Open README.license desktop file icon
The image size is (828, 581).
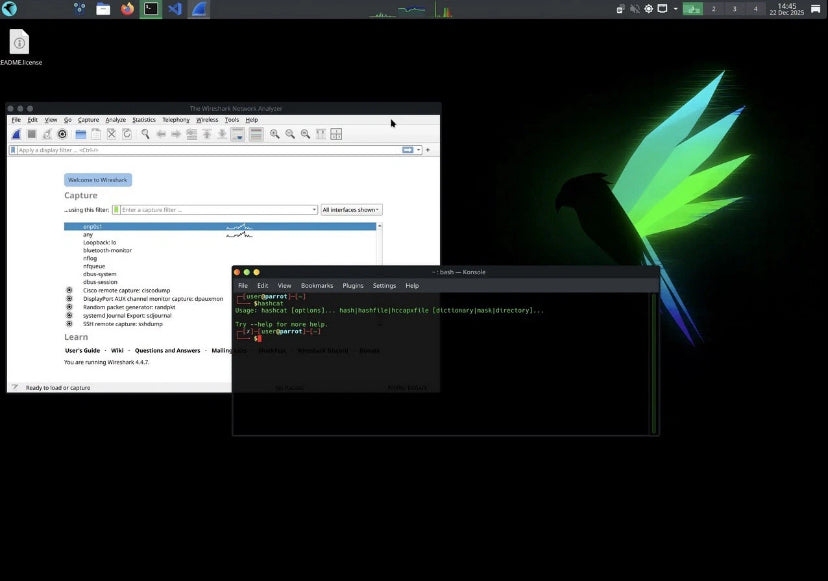pyautogui.click(x=20, y=48)
